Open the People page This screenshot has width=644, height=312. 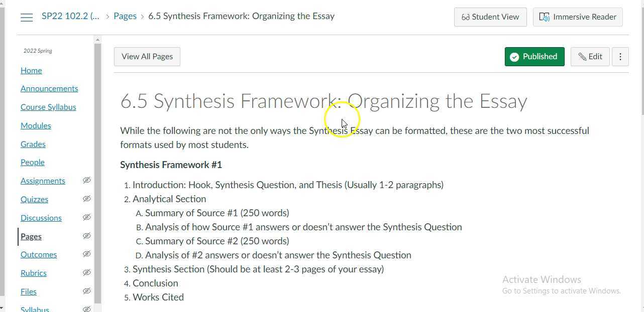pyautogui.click(x=32, y=162)
